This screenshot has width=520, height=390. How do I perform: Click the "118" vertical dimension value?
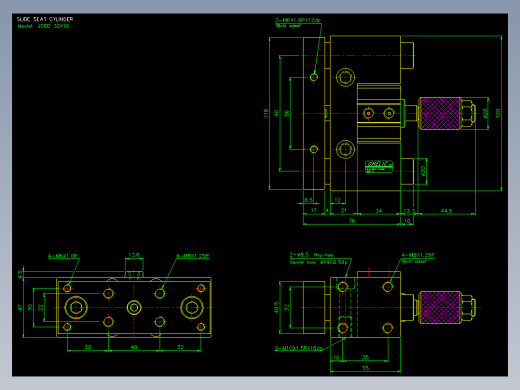click(x=266, y=113)
